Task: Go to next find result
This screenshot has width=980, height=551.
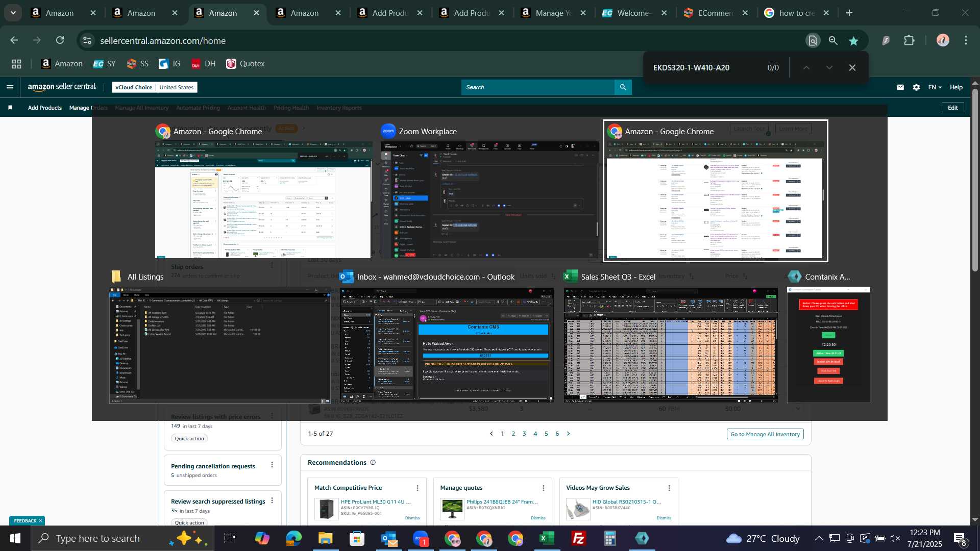Action: tap(829, 68)
